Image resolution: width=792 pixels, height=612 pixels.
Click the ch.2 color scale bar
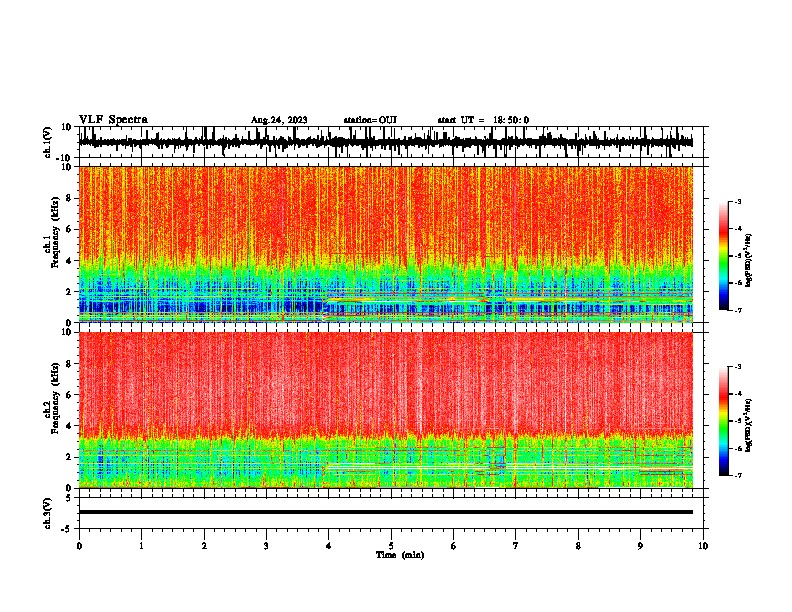coord(724,421)
